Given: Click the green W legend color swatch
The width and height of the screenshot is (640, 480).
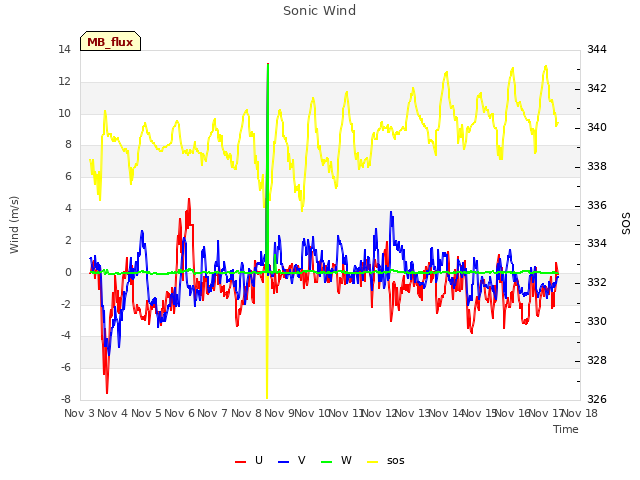Looking at the screenshot, I should [327, 462].
